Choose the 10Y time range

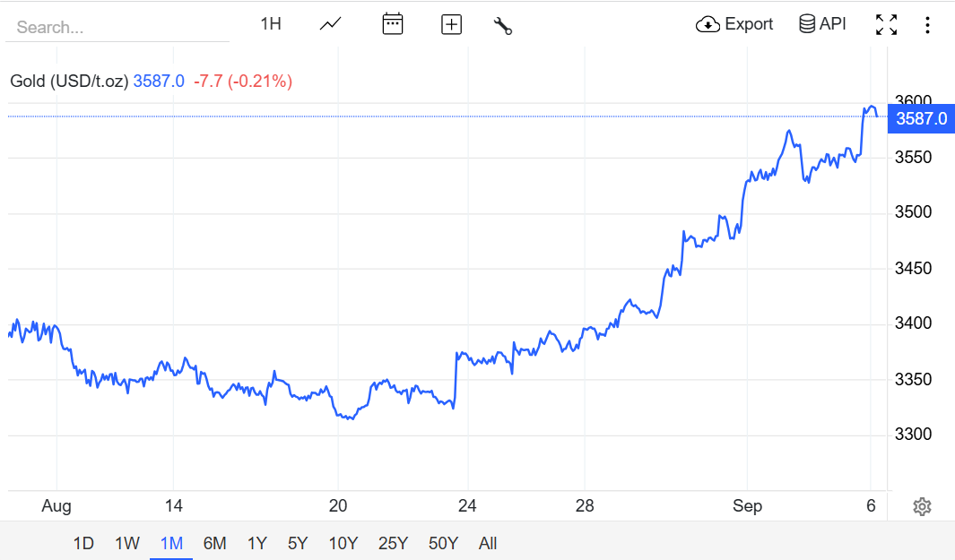click(343, 543)
